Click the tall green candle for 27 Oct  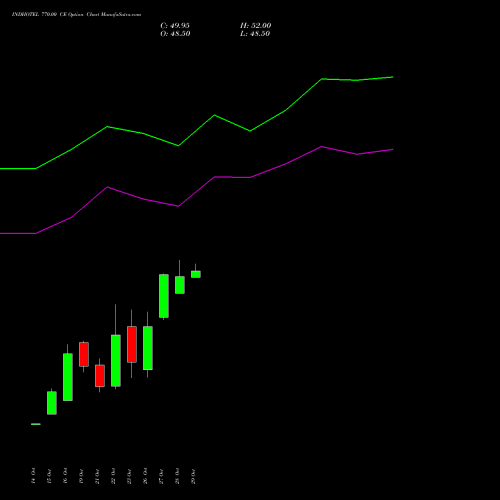[x=164, y=296]
